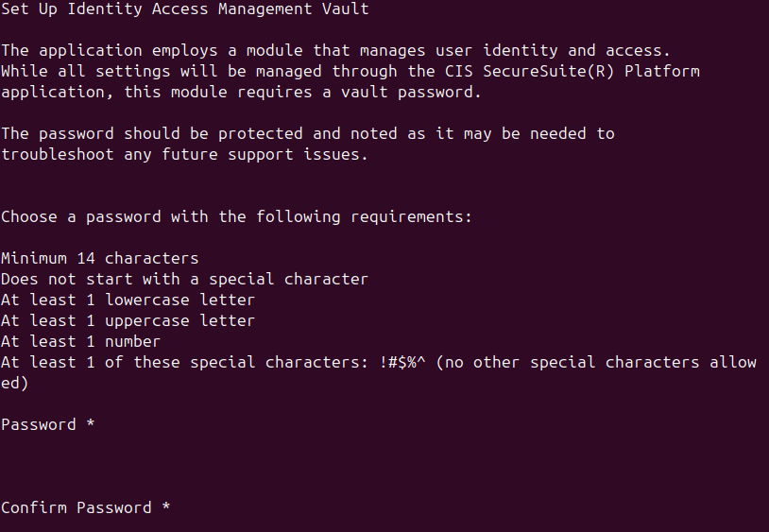
Task: Click the allowed special characters '!#$%^' text
Action: pyautogui.click(x=402, y=363)
